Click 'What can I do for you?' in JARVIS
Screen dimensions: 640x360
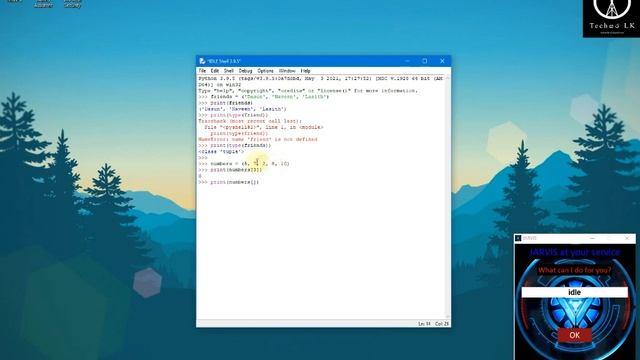[x=575, y=270]
